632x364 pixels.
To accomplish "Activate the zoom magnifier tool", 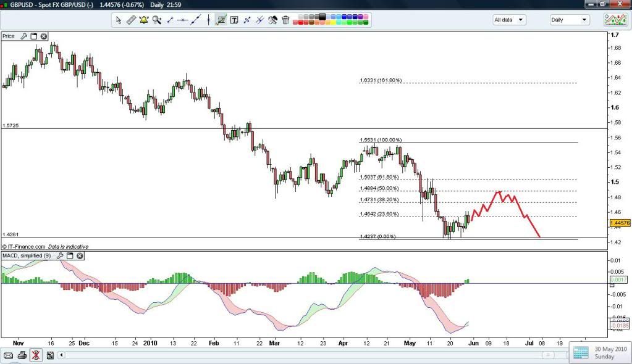I will (157, 20).
